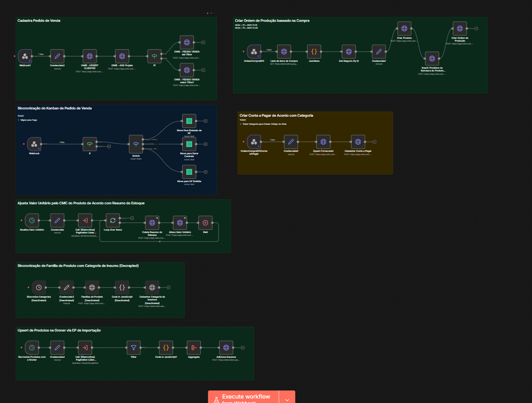Expand the dropdown beside Execute workflow
The image size is (532, 403).
point(287,399)
